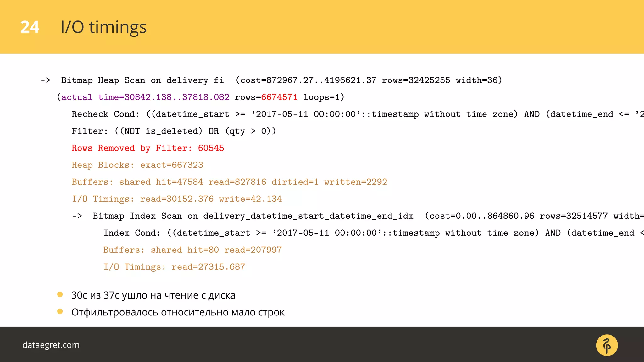
Task: Select the 'I/O timings' slide title
Action: [104, 27]
